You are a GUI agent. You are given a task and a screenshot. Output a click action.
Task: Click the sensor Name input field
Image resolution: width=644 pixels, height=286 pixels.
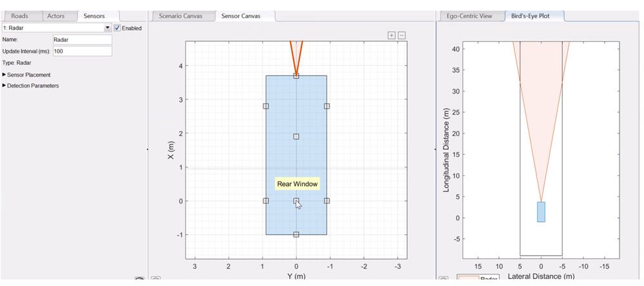tap(81, 40)
